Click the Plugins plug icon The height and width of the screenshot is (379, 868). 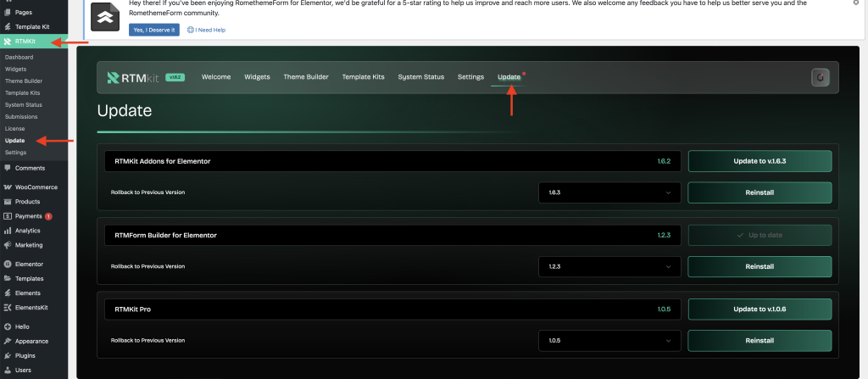[7, 356]
